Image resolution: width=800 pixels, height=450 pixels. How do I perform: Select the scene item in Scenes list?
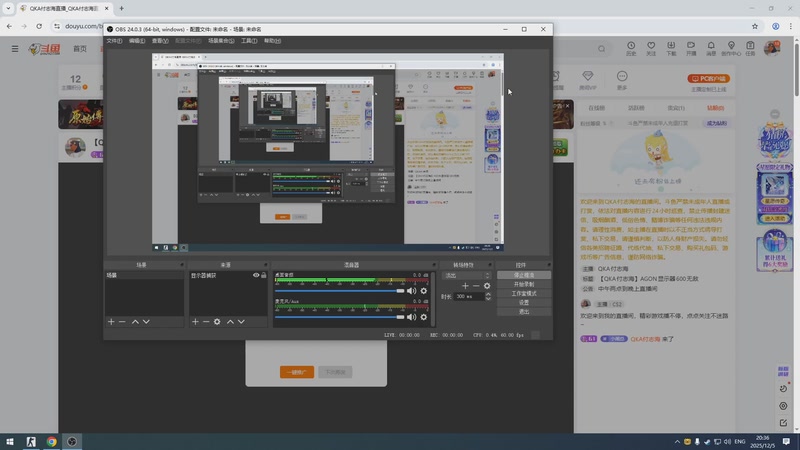pos(144,276)
